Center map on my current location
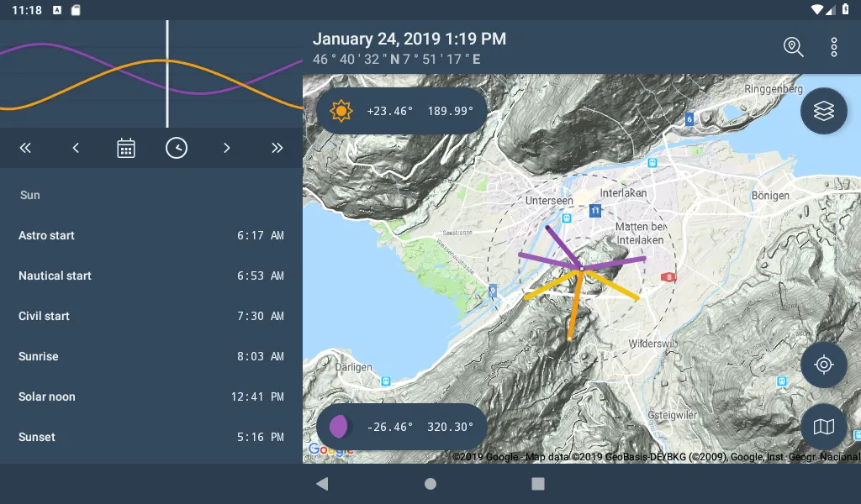Image resolution: width=861 pixels, height=504 pixels. (x=823, y=365)
